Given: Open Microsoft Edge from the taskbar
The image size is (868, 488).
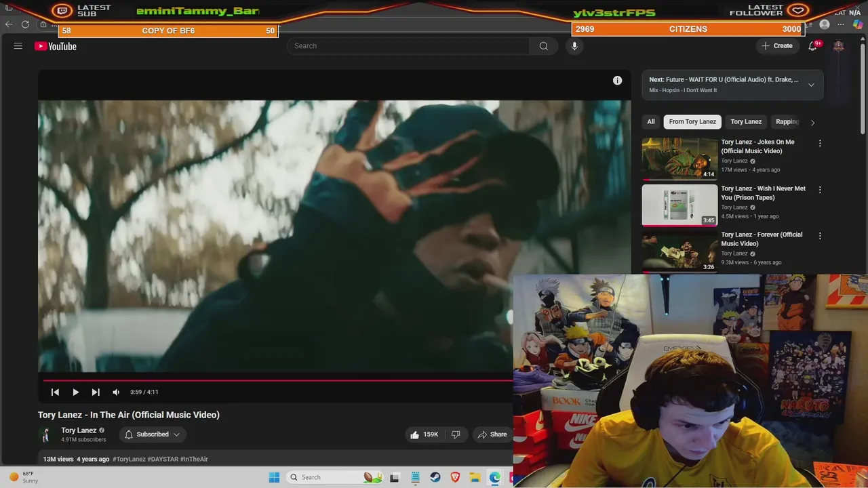Looking at the screenshot, I should [x=495, y=477].
